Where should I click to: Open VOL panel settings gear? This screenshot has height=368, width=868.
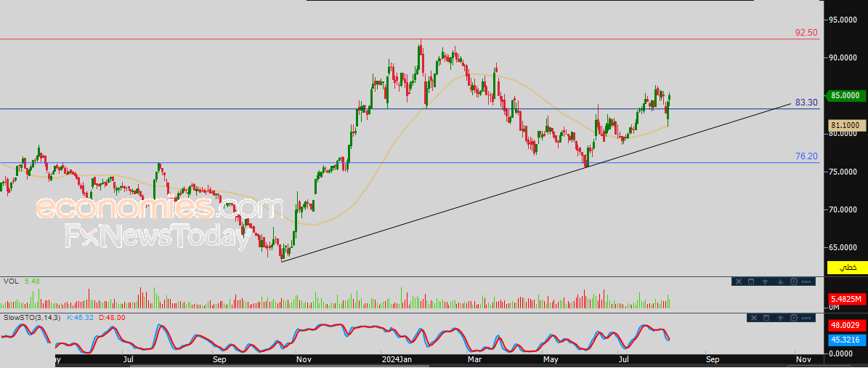[794, 281]
